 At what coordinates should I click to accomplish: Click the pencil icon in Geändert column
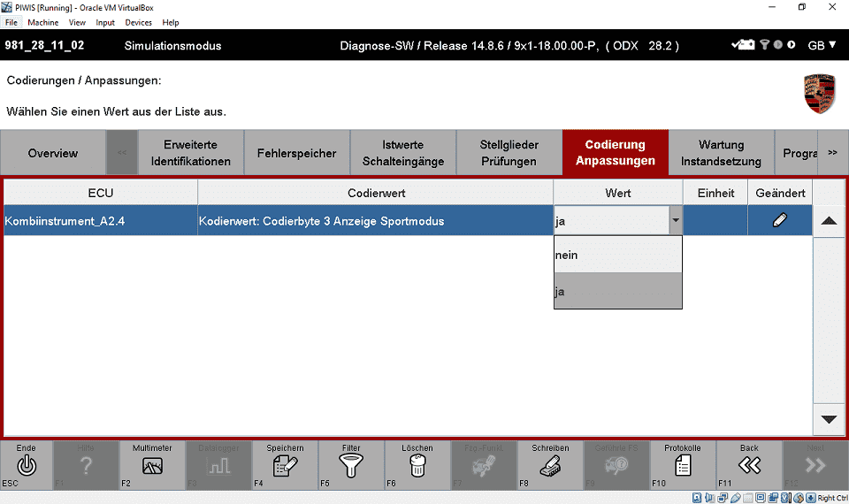click(779, 221)
